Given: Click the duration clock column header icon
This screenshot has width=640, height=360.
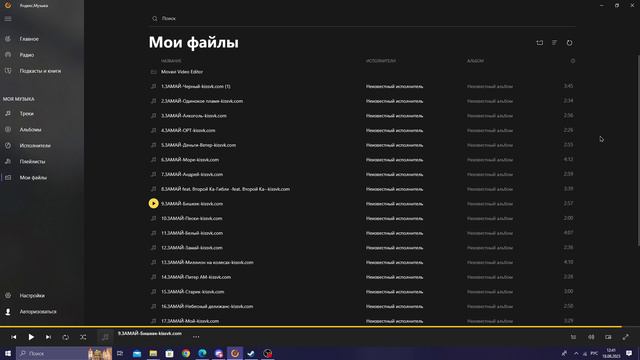Looking at the screenshot, I should tap(573, 61).
